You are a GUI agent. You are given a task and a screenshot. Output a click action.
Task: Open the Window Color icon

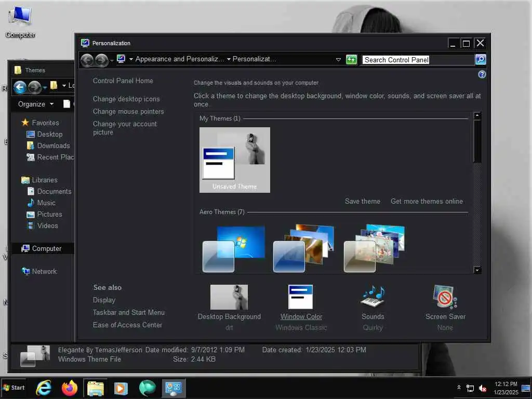pyautogui.click(x=301, y=297)
